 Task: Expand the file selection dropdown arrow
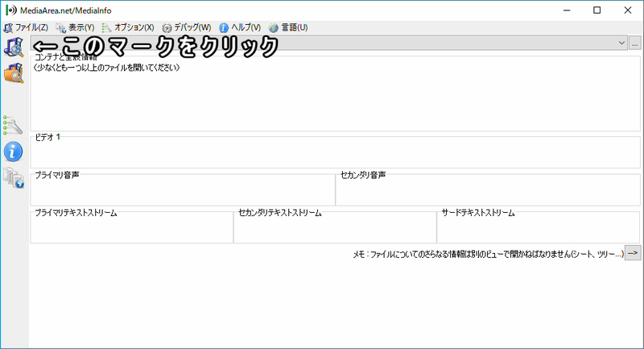(621, 43)
